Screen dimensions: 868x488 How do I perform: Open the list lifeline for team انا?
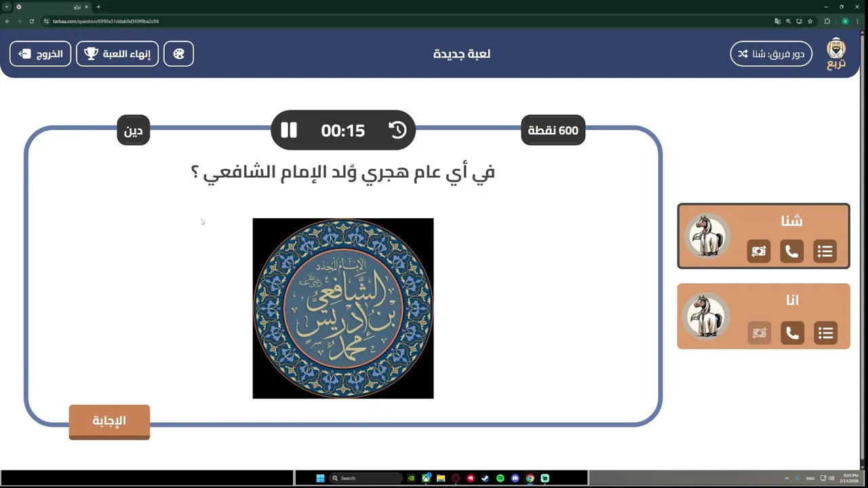[825, 333]
